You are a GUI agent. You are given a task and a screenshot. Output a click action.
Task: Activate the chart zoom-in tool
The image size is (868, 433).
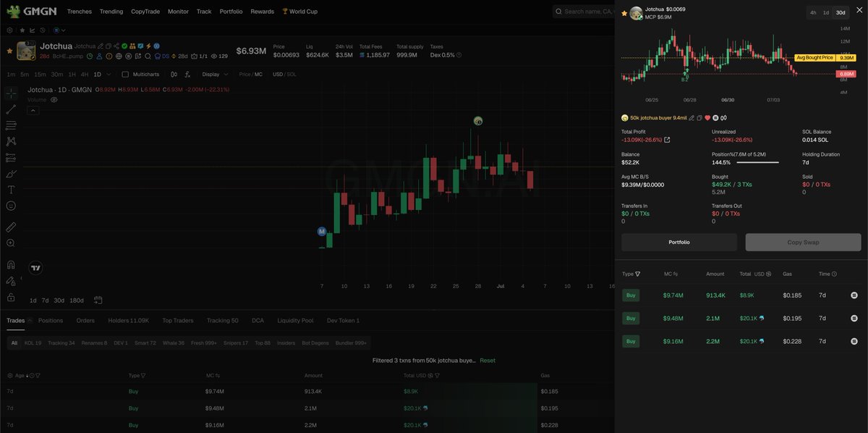(x=11, y=243)
